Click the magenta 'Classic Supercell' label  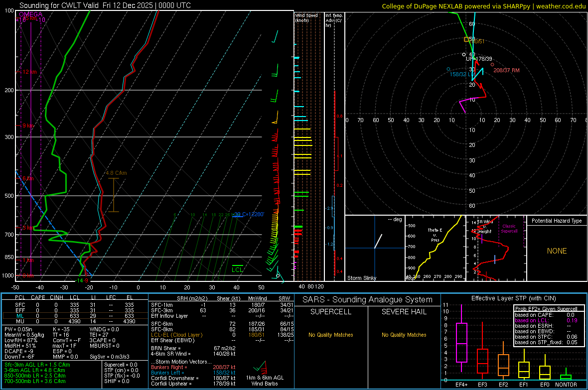pyautogui.click(x=509, y=229)
